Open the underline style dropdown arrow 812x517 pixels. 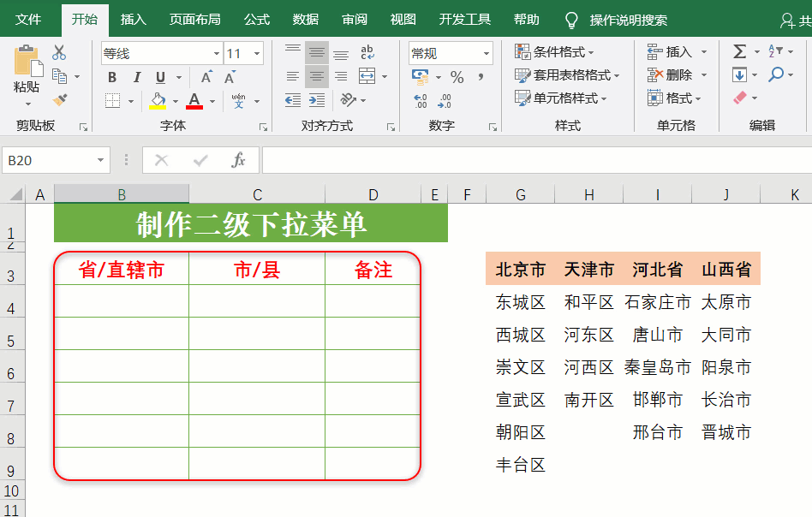click(179, 78)
